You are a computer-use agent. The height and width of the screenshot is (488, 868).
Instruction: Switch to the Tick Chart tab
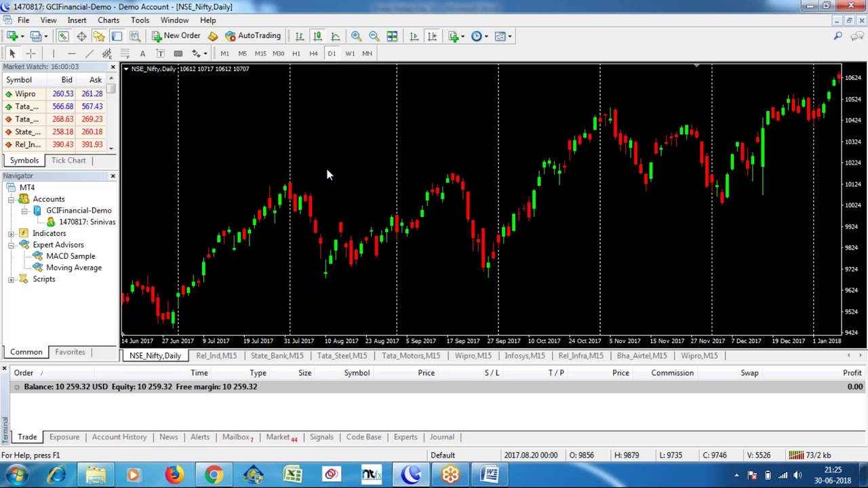click(68, 161)
